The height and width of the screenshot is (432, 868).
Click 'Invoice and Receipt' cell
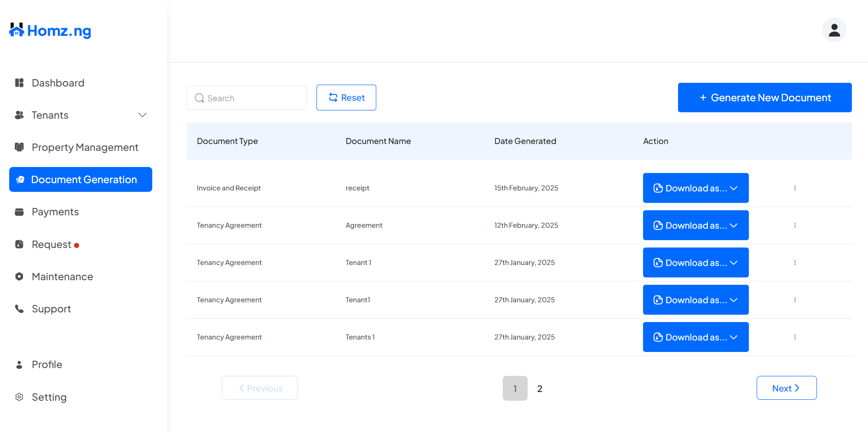(229, 188)
